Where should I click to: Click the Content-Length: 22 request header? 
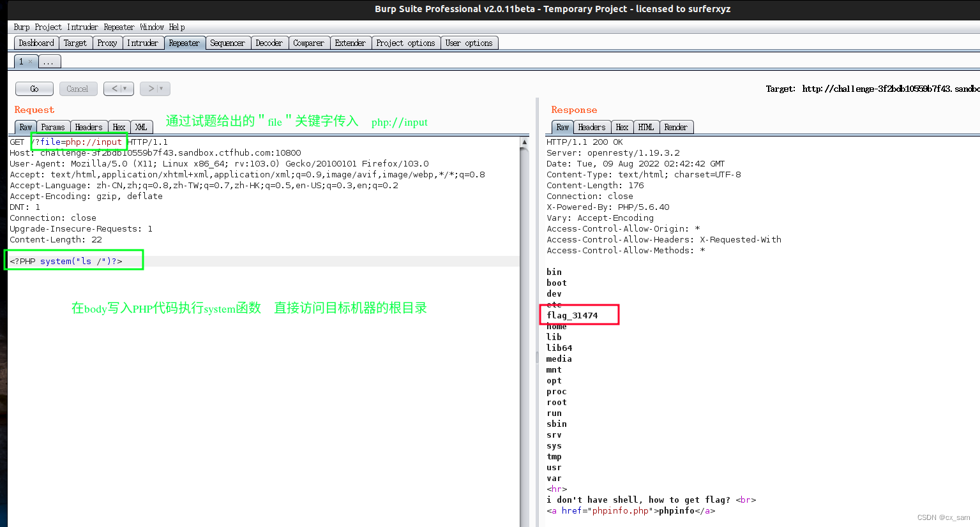[56, 240]
